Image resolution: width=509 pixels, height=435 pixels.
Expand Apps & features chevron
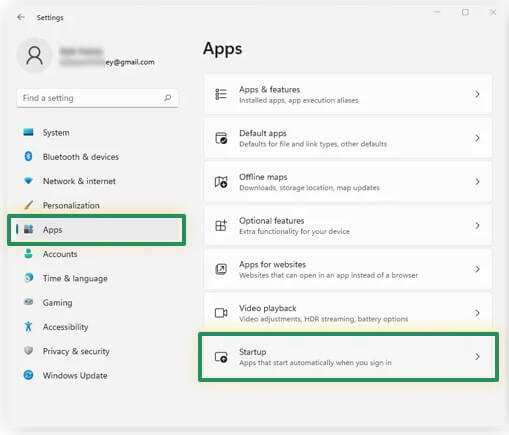[x=477, y=94]
